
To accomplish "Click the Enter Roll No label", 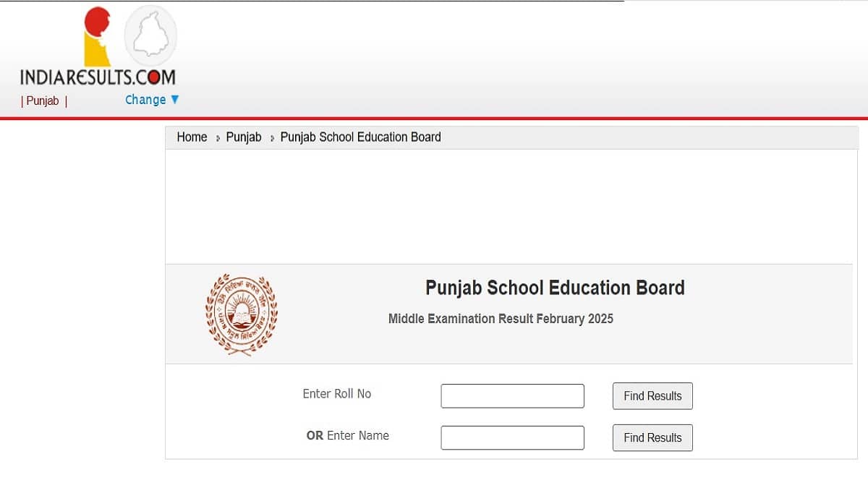I will (336, 394).
